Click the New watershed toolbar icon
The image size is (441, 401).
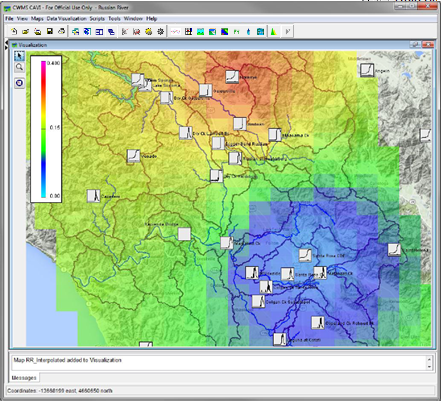pos(14,32)
